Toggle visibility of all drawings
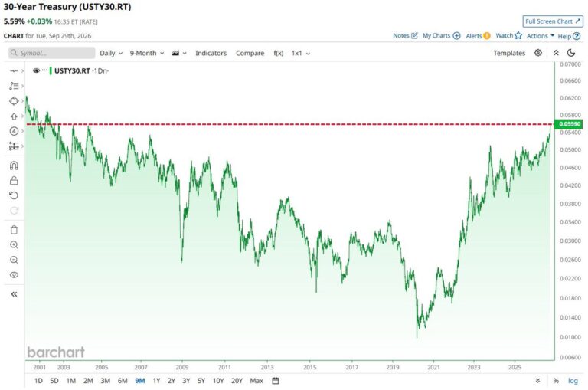 coord(14,275)
